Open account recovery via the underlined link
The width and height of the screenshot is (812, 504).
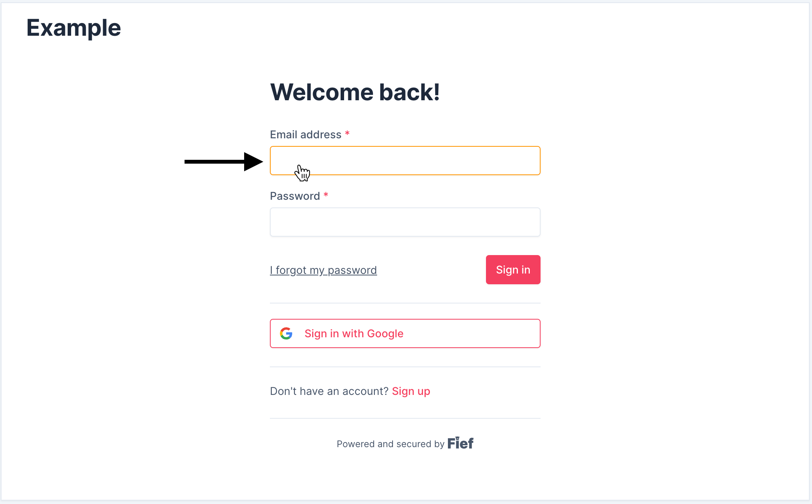[323, 270]
